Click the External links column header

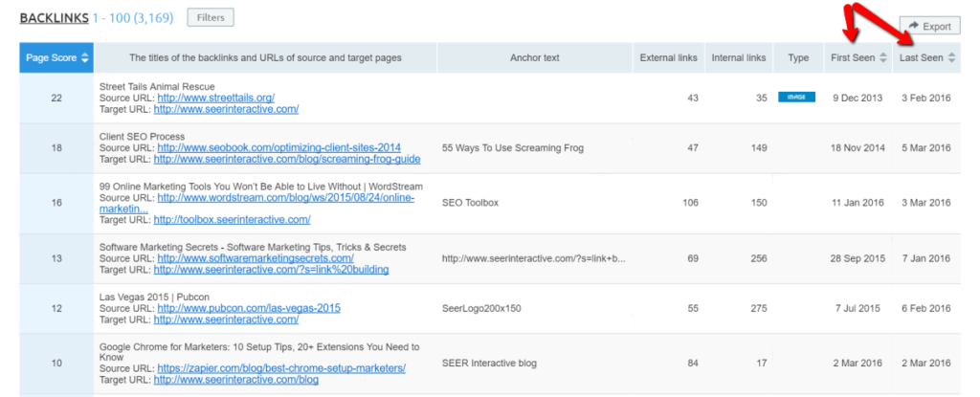[670, 58]
